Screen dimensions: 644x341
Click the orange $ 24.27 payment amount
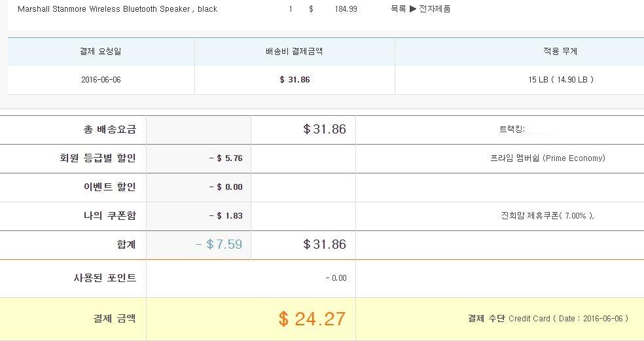pos(312,319)
